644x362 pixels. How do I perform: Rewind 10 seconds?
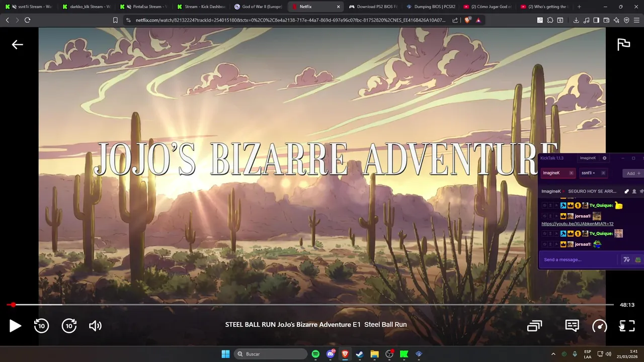coord(41,326)
